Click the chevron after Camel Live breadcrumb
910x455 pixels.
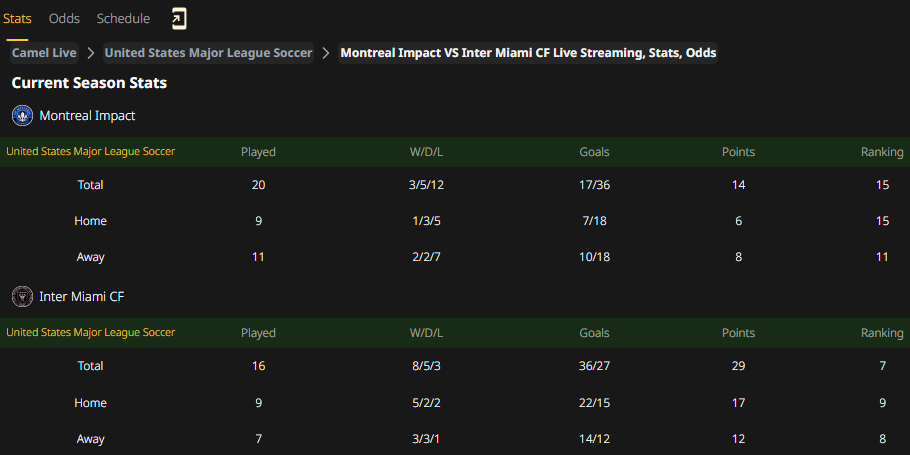coord(91,53)
